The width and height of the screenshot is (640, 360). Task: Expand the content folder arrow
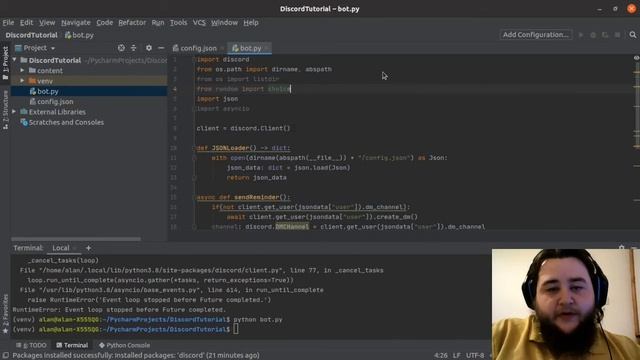(22, 70)
